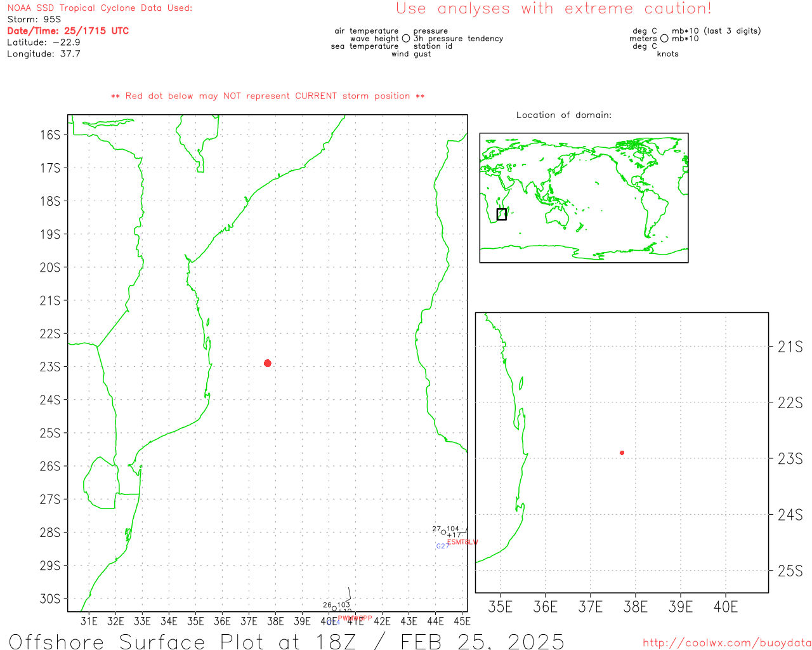The width and height of the screenshot is (812, 650).
Task: Click the '35E' label on the inset map
Action: pos(500,607)
